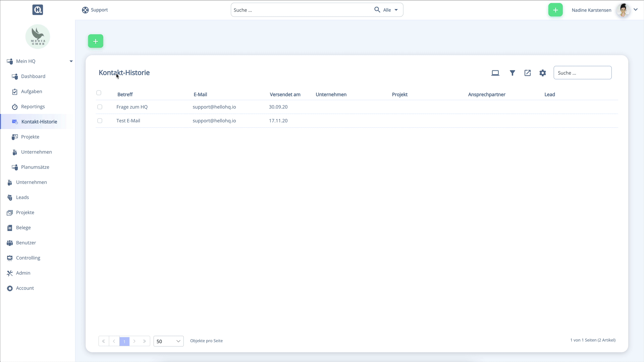
Task: Navigate to next page using arrow button
Action: tap(135, 341)
